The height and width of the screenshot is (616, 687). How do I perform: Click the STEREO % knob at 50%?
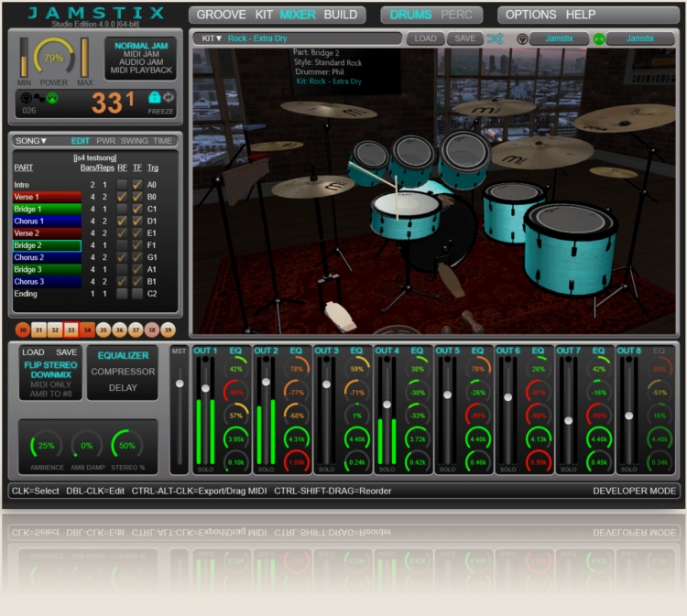pos(127,446)
